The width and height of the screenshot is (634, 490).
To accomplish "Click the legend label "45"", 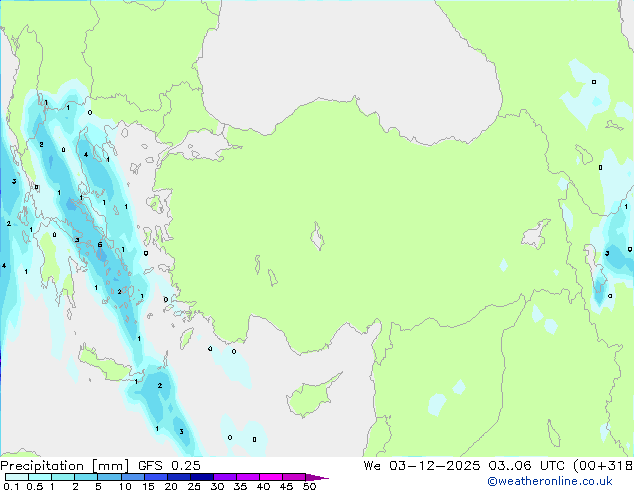I will (x=286, y=486).
